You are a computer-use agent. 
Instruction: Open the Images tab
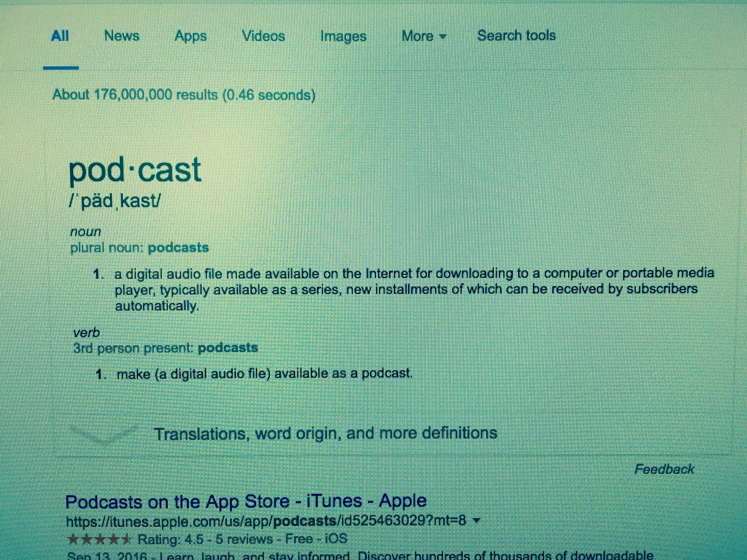(x=343, y=36)
